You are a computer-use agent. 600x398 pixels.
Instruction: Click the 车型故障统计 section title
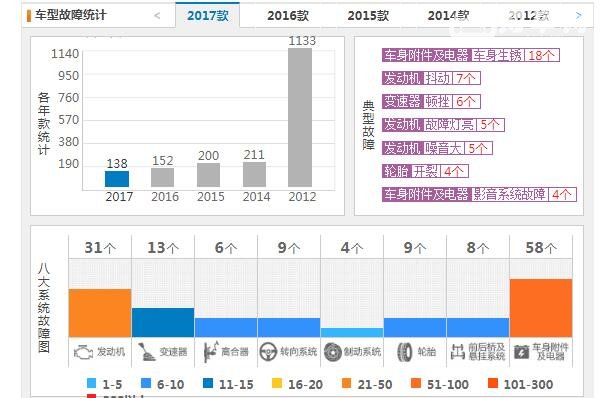70,15
